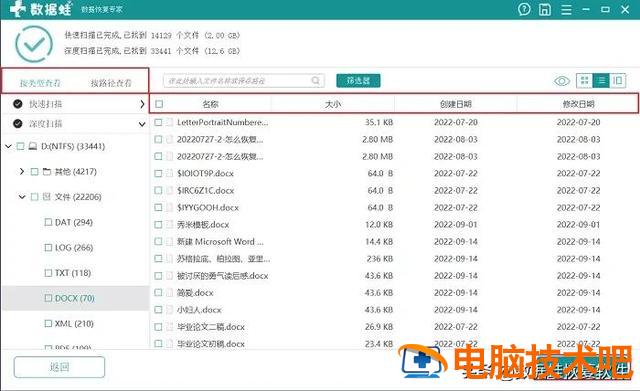Viewport: 640px width, 391px height.
Task: Sort by 大小 column header
Action: (333, 104)
